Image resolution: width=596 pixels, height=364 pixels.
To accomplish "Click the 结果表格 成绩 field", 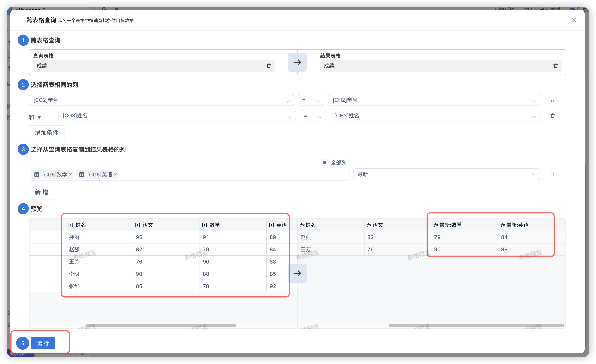I will pos(441,66).
